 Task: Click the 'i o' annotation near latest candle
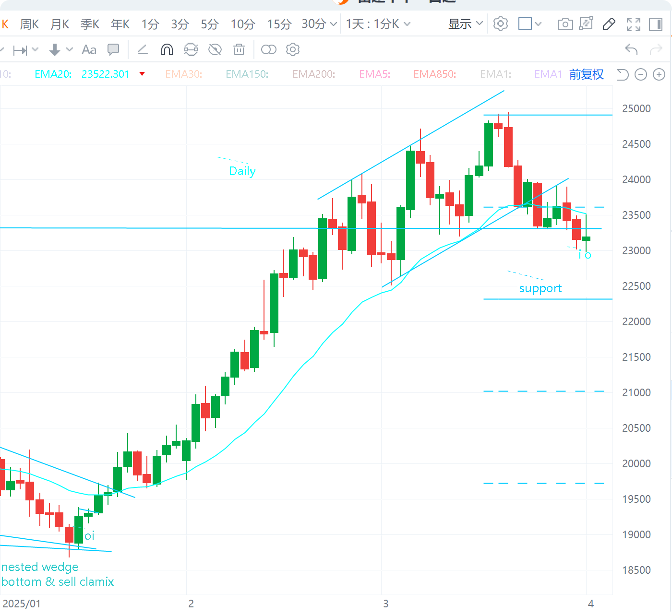coord(585,255)
